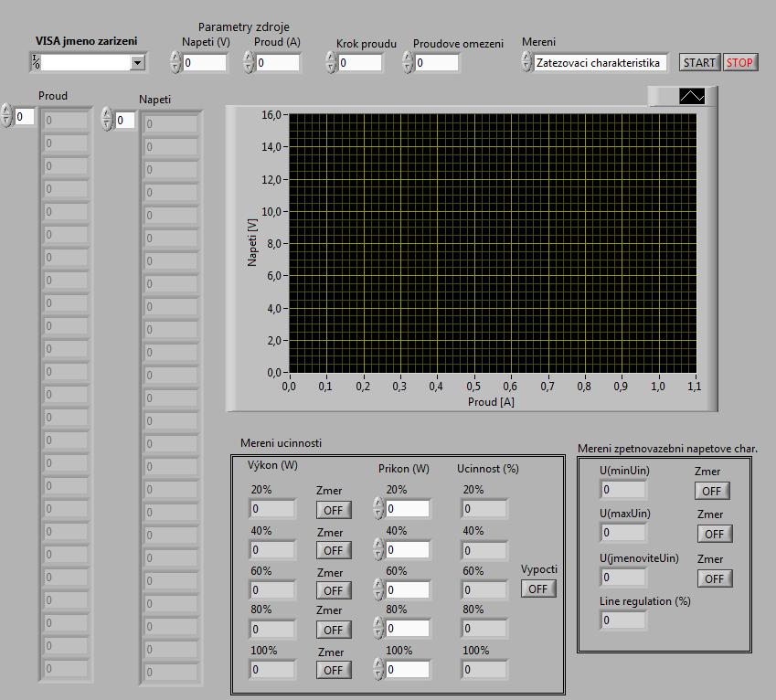Click the Prikon 100% stepper arrows
The height and width of the screenshot is (700, 776).
[x=378, y=669]
